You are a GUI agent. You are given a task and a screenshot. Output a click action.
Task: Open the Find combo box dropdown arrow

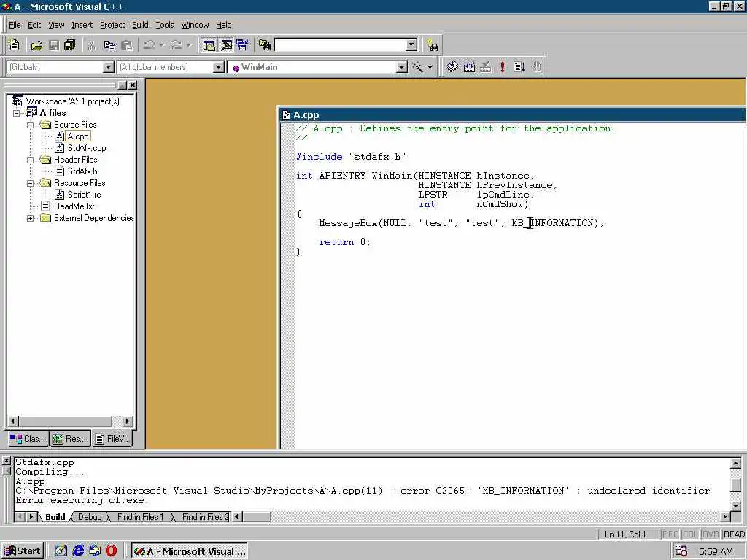tap(411, 45)
